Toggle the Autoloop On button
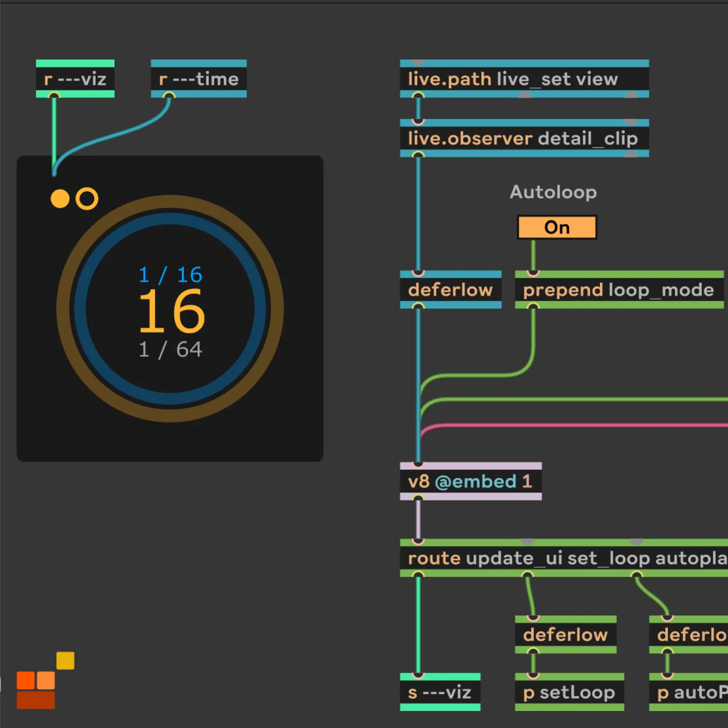Image resolution: width=728 pixels, height=728 pixels. coord(557,227)
